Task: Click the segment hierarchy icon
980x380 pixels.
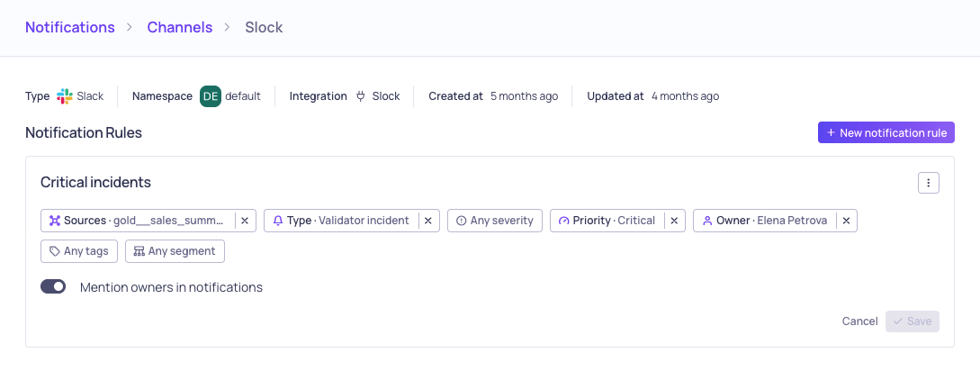Action: pos(139,251)
